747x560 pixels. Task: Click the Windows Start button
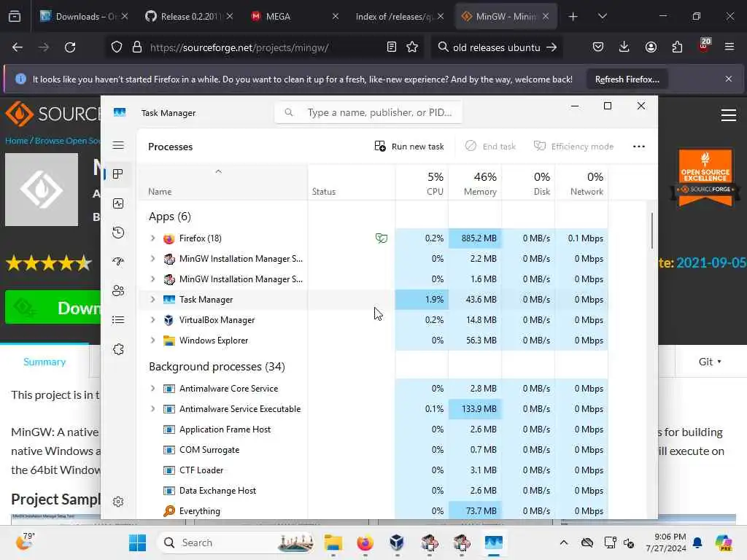(x=137, y=542)
